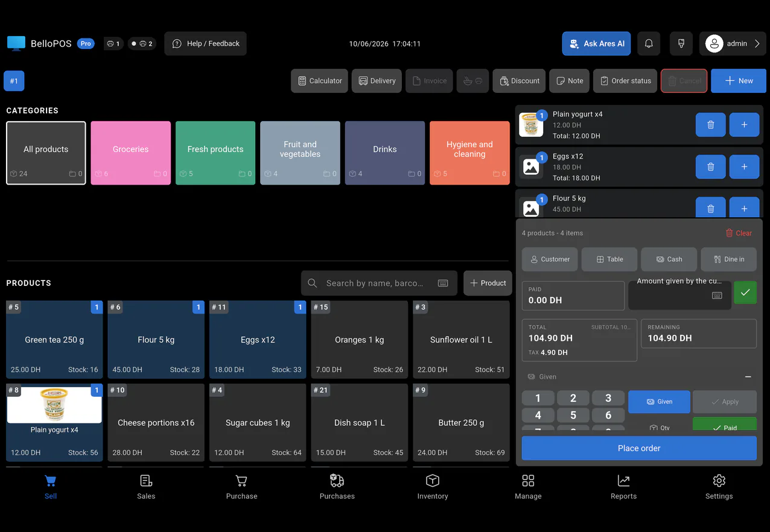
Task: Open the notifications bell
Action: coord(649,43)
